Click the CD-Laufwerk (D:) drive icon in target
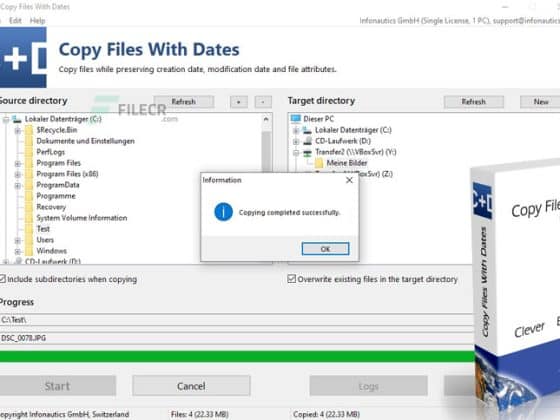Viewport: 560px width, 420px height. 307,141
